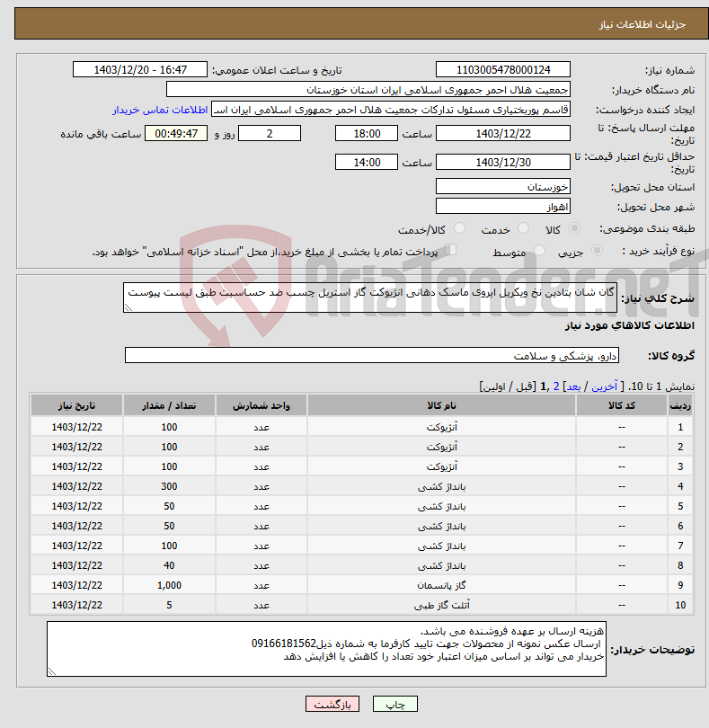Click the request creator field

pos(391,110)
